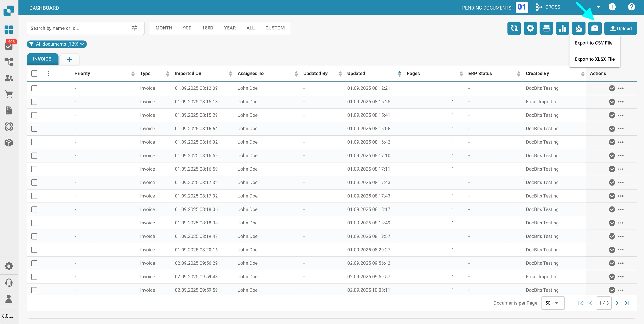Click the refresh documents icon button
The image size is (644, 324).
point(514,28)
